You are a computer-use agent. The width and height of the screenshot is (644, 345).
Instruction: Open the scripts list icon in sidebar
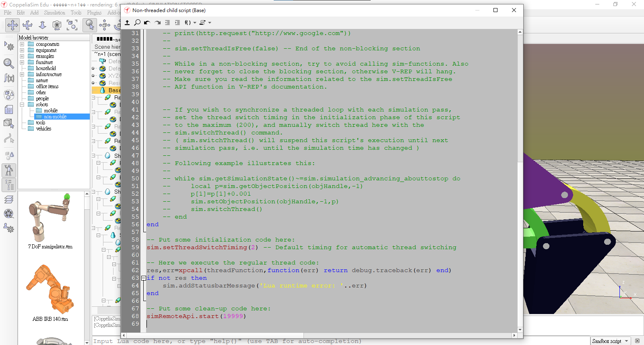tap(9, 109)
